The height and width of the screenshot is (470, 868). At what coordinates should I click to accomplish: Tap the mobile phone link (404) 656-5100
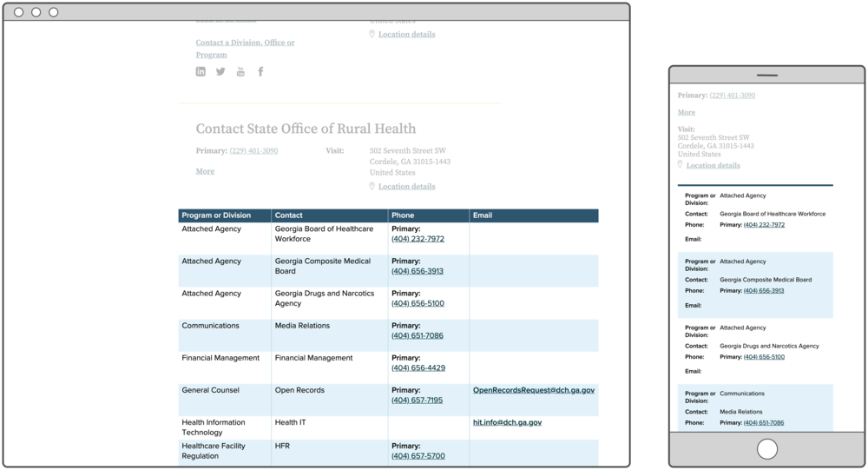(x=764, y=357)
